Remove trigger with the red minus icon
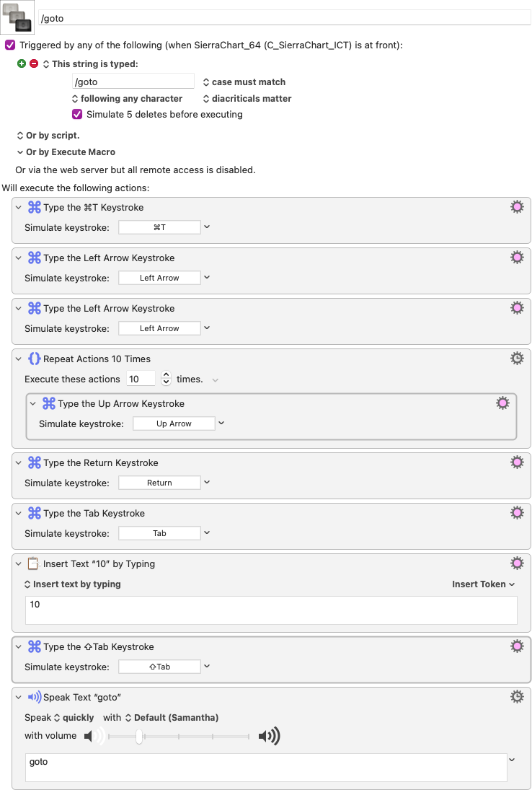Viewport: 532px width, 790px height. coord(34,64)
